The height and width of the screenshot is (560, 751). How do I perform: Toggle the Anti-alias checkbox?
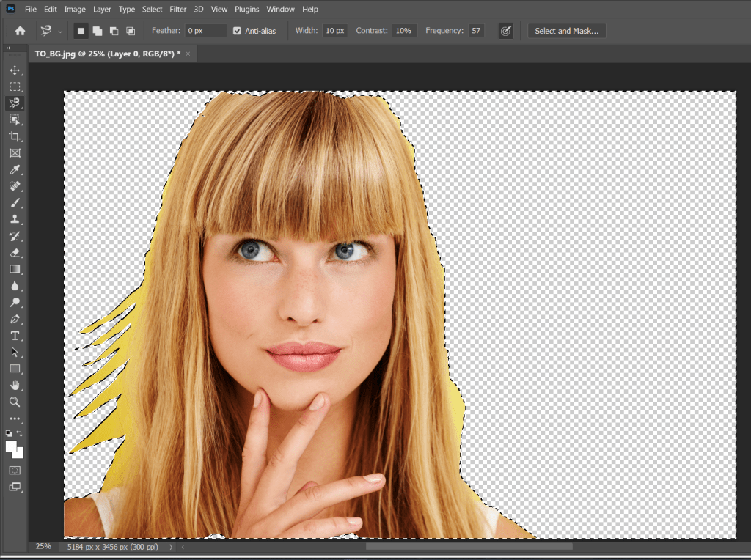(236, 30)
